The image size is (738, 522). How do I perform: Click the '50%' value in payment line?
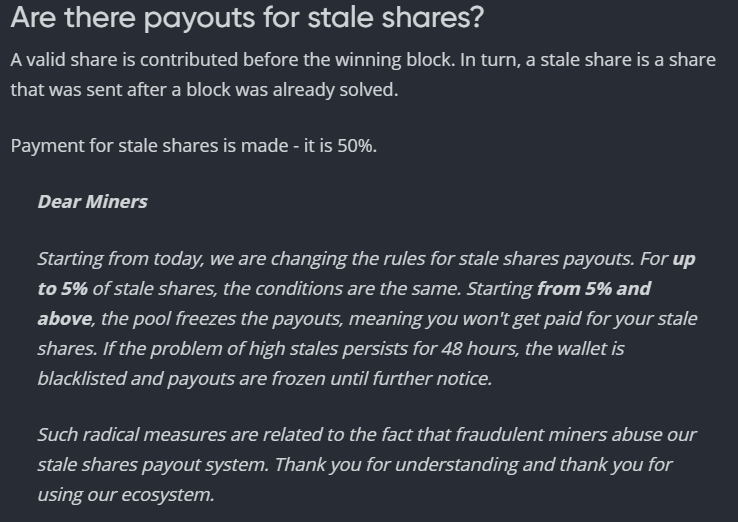click(x=357, y=146)
